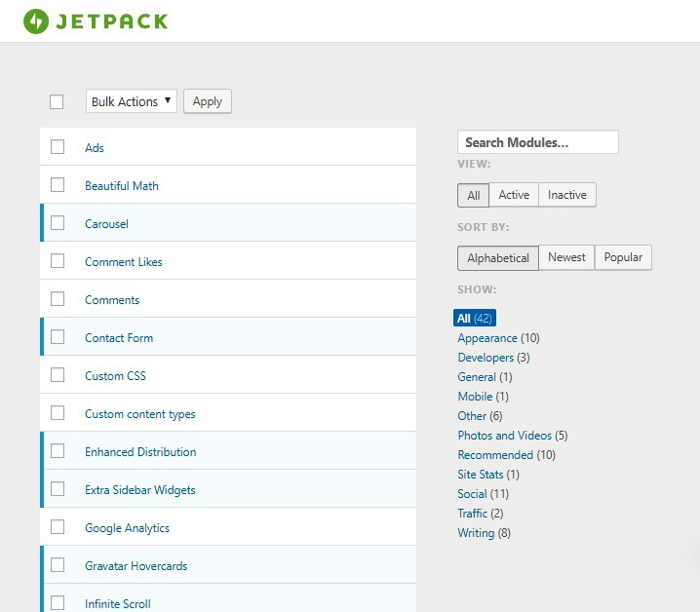Screen dimensions: 700x612
Task: Focus the Search Modules field
Action: [x=537, y=142]
